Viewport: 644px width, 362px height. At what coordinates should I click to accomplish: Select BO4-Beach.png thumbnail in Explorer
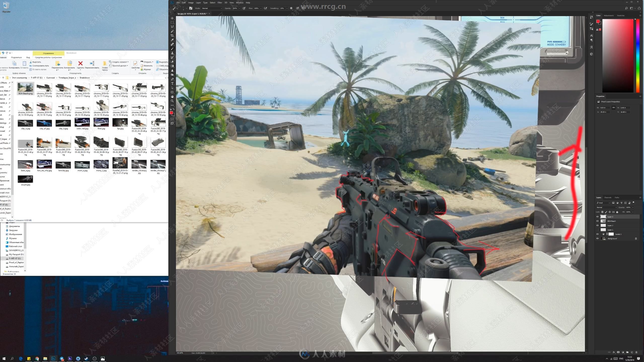[25, 88]
